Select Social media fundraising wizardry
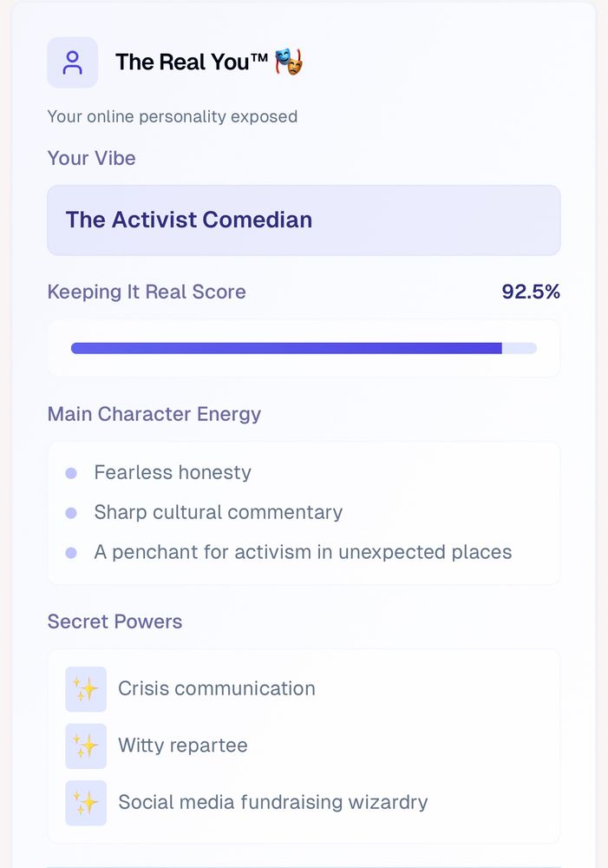This screenshot has height=868, width=608. [x=273, y=802]
